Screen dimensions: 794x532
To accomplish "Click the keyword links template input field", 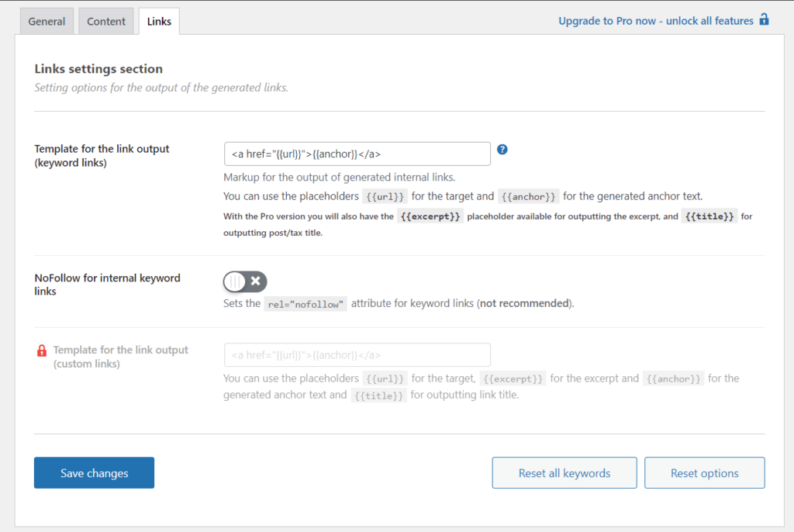I will [357, 154].
